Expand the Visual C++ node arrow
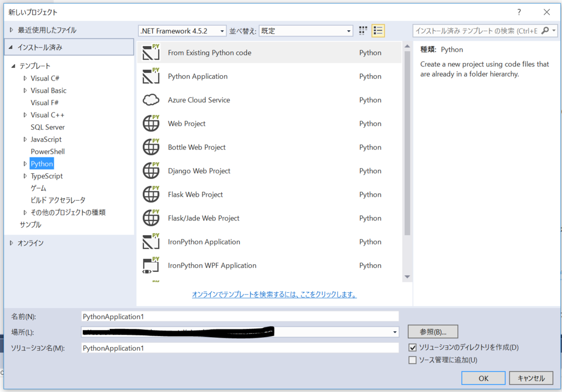562x392 pixels. 25,115
